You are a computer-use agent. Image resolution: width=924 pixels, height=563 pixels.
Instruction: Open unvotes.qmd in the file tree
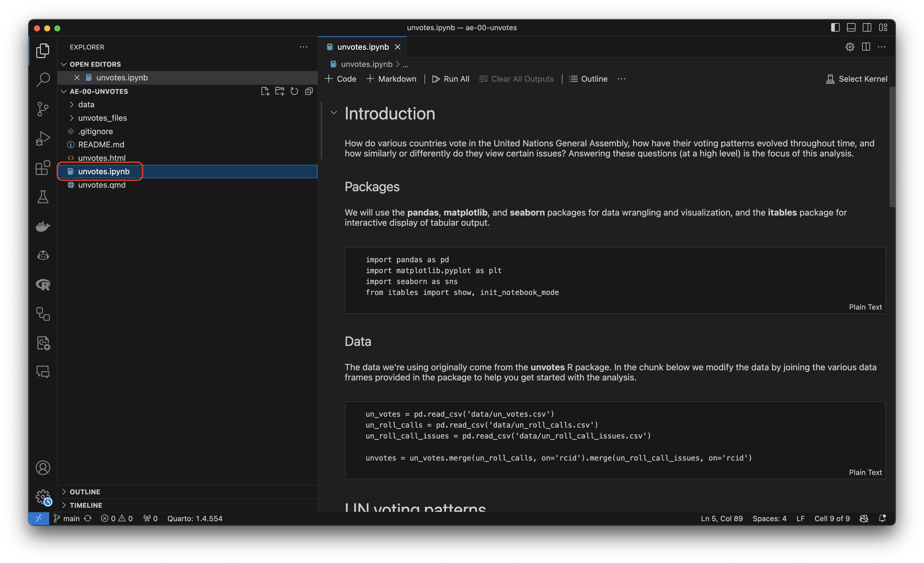pyautogui.click(x=102, y=185)
